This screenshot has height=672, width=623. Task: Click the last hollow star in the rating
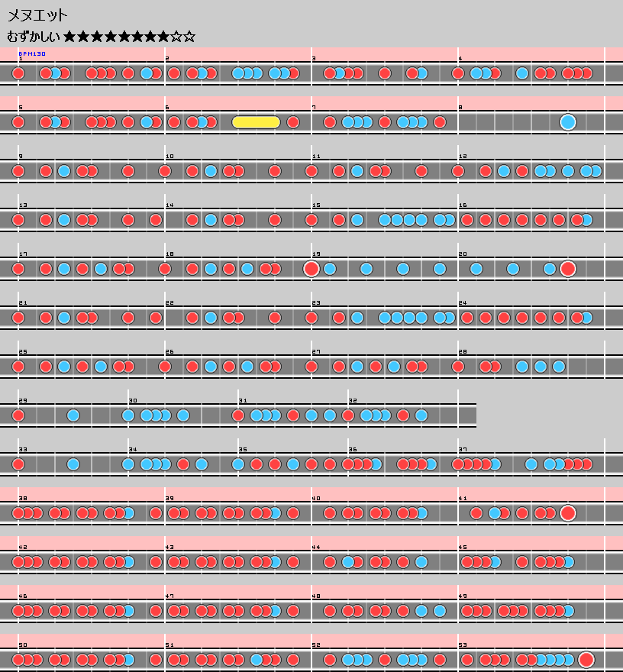click(x=189, y=36)
